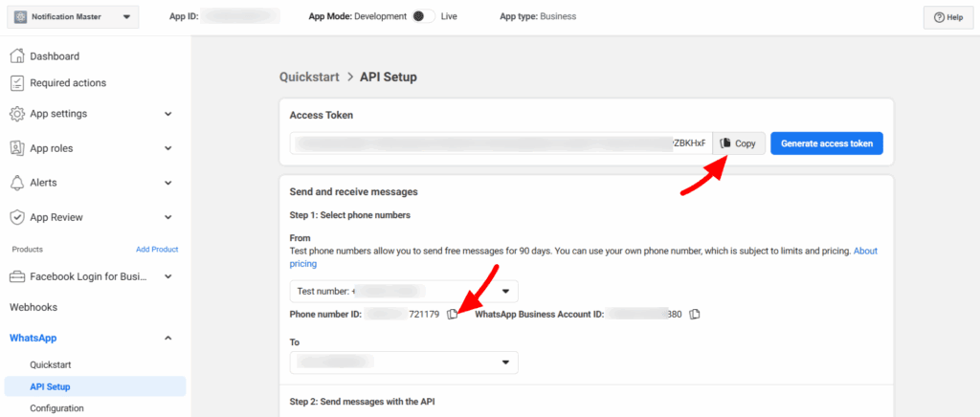Copy the Phone number ID

(453, 314)
